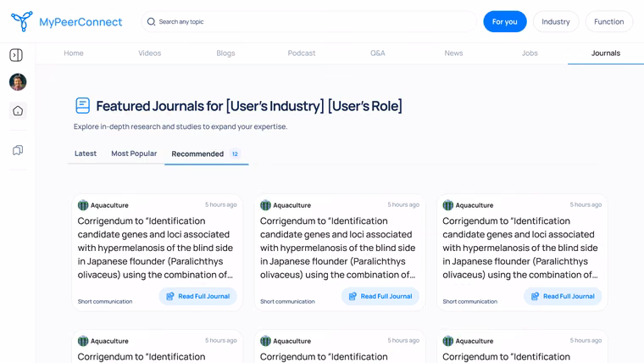The width and height of the screenshot is (644, 363).
Task: Open the middle card's Corrigendum title
Action: click(338, 248)
